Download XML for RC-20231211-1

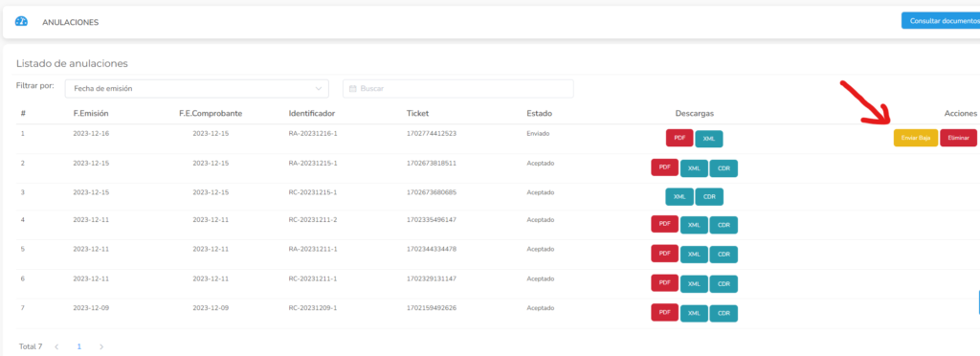pos(694,283)
